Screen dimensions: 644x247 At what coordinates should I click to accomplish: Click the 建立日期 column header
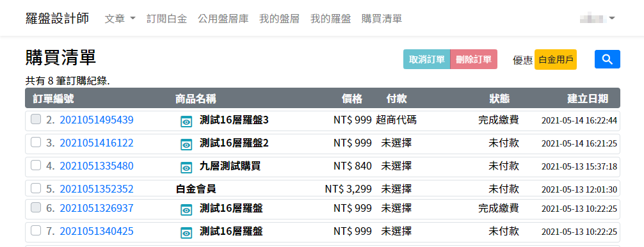588,99
